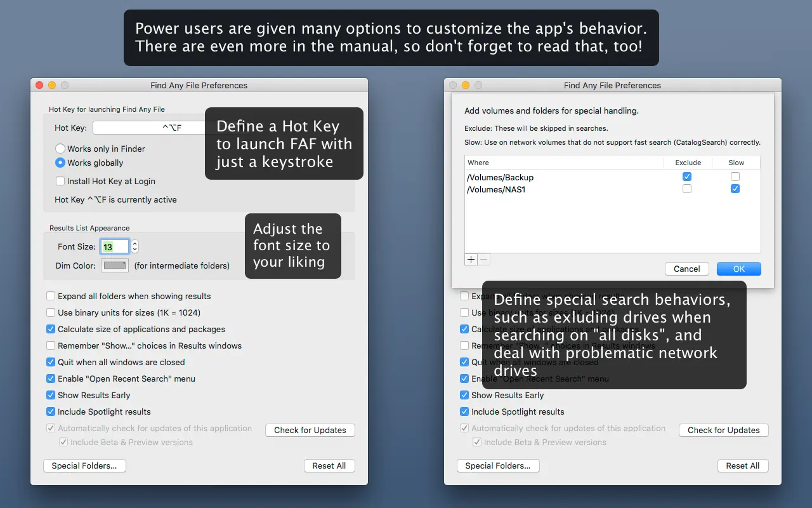Uncheck 'Show Results Early' in left window
Screen dimensions: 812x508
[x=51, y=395]
